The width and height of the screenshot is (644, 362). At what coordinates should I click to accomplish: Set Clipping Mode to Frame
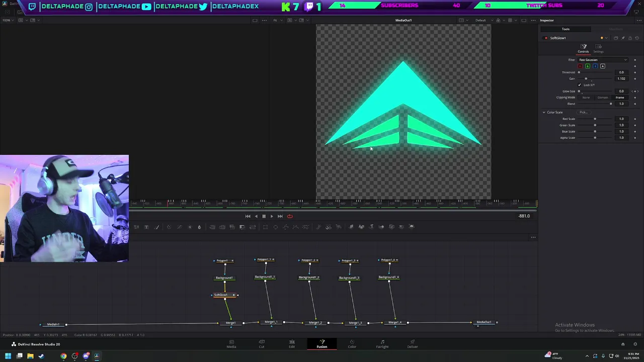(620, 98)
